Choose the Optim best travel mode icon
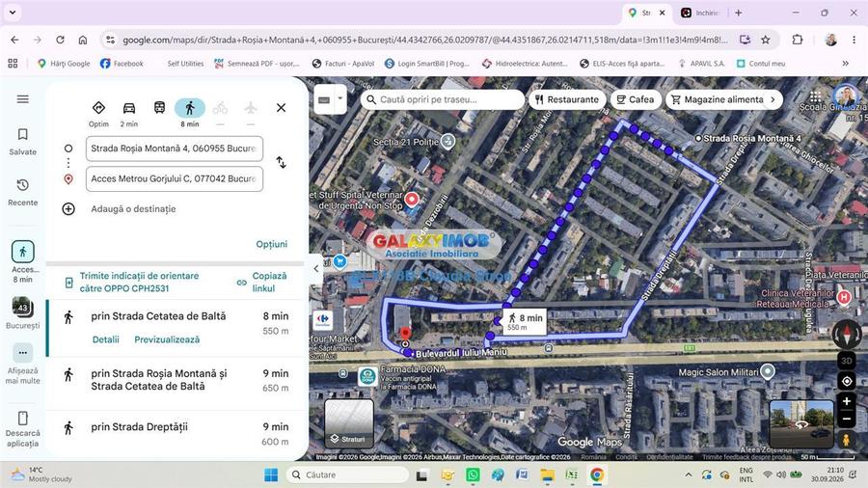This screenshot has height=488, width=868. click(x=98, y=108)
